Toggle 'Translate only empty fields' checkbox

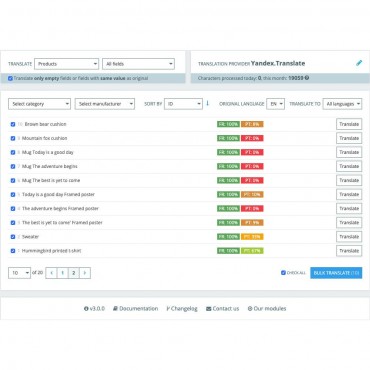point(10,78)
